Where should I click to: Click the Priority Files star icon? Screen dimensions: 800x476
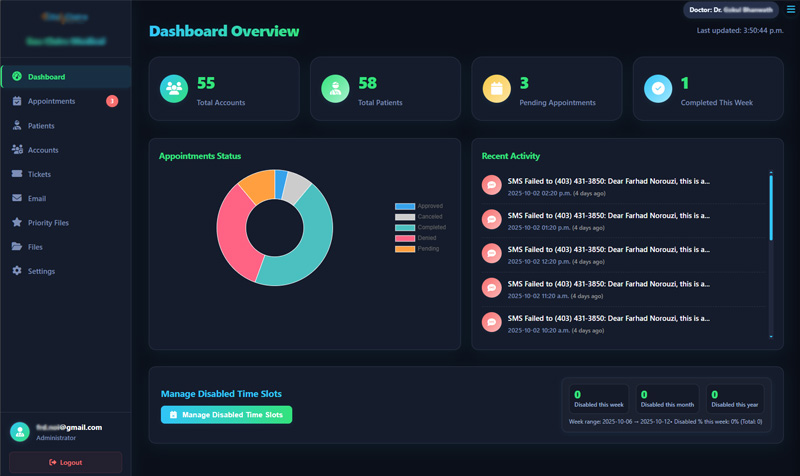[x=17, y=222]
